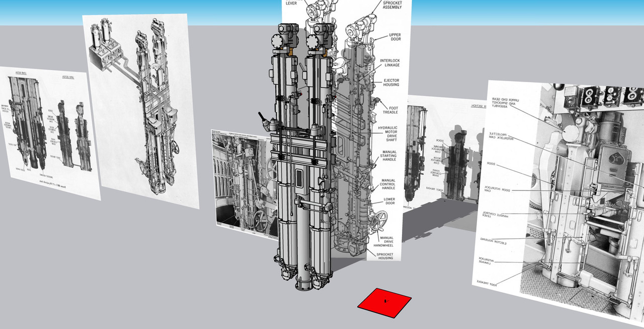Select the isometric piping drawing image plane
The height and width of the screenshot is (329, 644).
click(x=140, y=111)
